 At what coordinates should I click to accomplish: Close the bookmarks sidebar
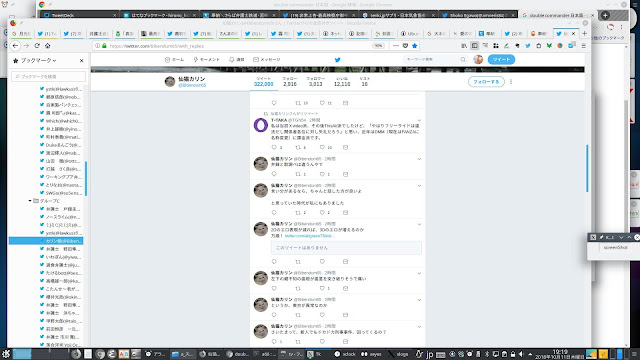[82, 60]
